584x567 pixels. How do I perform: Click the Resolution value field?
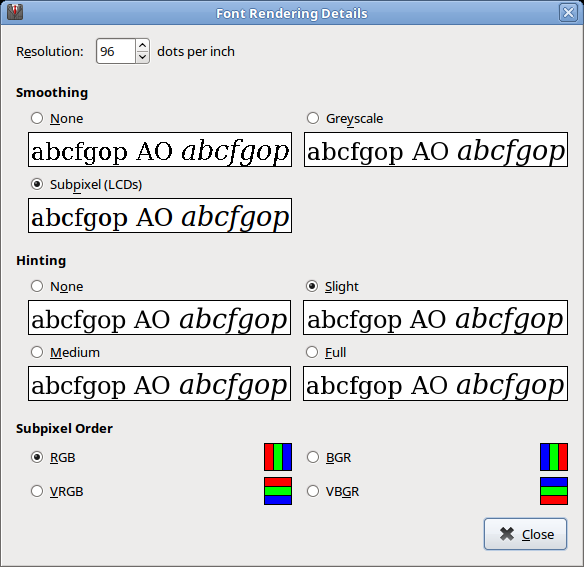116,51
